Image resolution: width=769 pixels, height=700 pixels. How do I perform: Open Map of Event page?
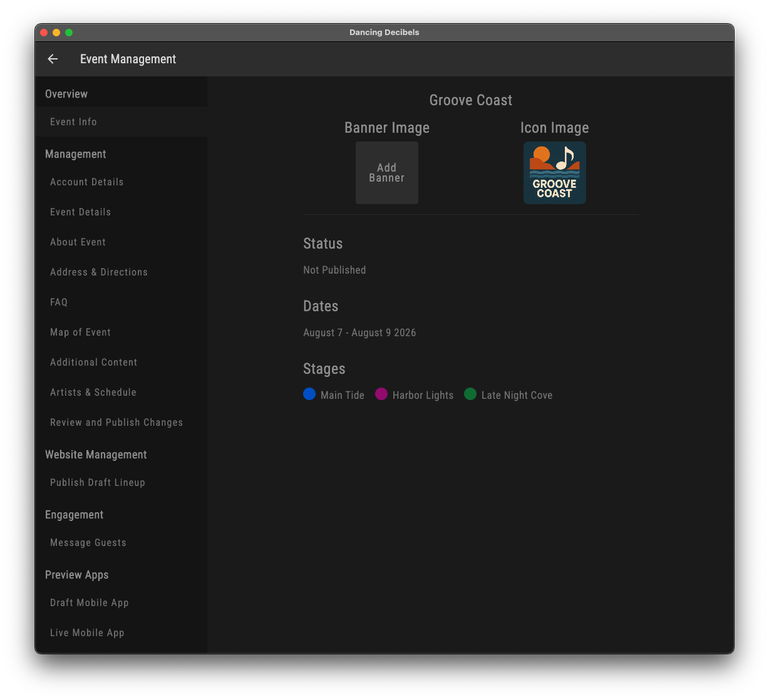[x=80, y=332]
